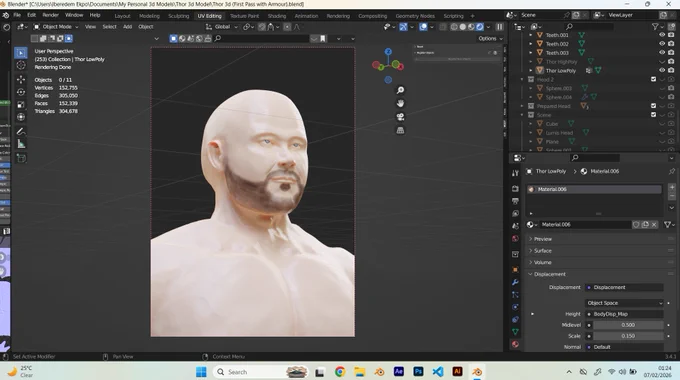Open Object Mode dropdown
680x380 pixels.
(56, 27)
